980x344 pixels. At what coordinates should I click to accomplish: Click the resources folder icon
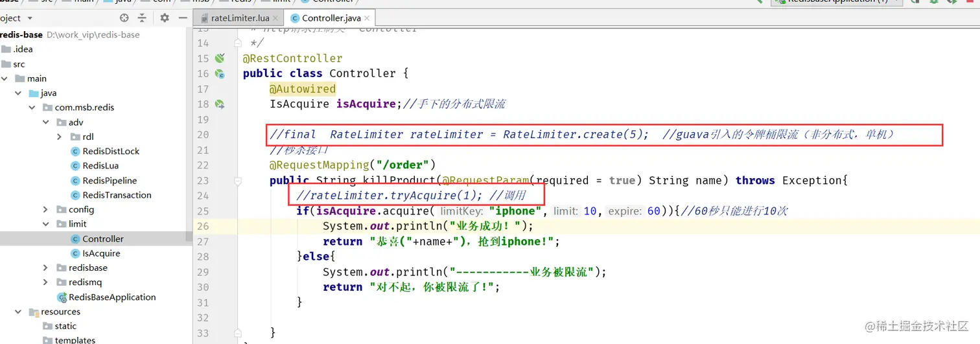click(x=34, y=312)
